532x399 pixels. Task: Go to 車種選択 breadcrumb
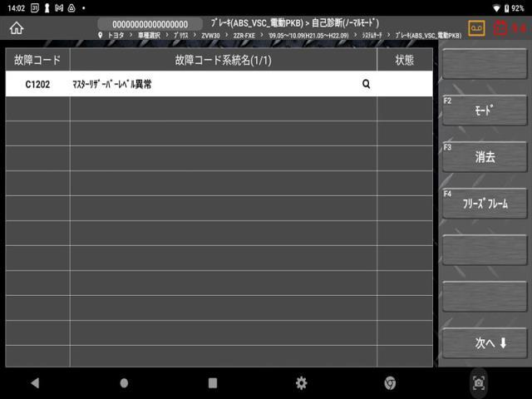149,35
